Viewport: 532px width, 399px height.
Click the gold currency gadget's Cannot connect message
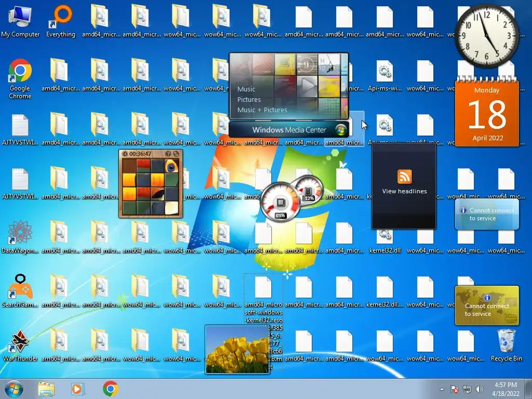486,310
